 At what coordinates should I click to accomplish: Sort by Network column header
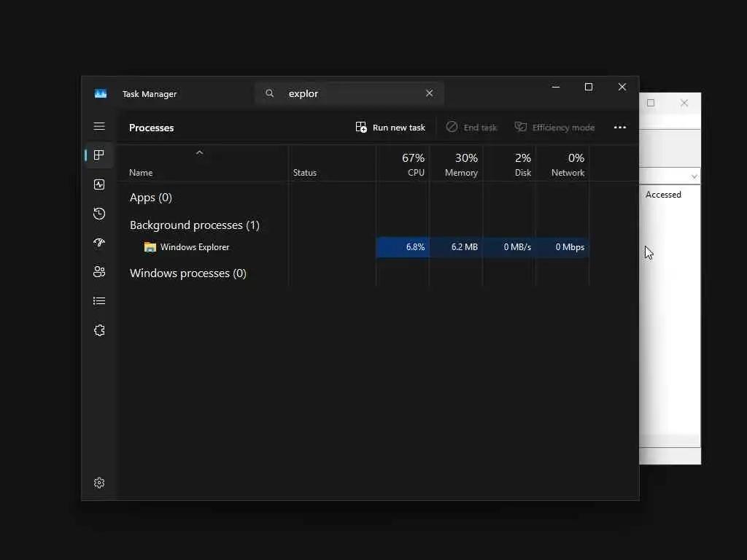point(562,164)
